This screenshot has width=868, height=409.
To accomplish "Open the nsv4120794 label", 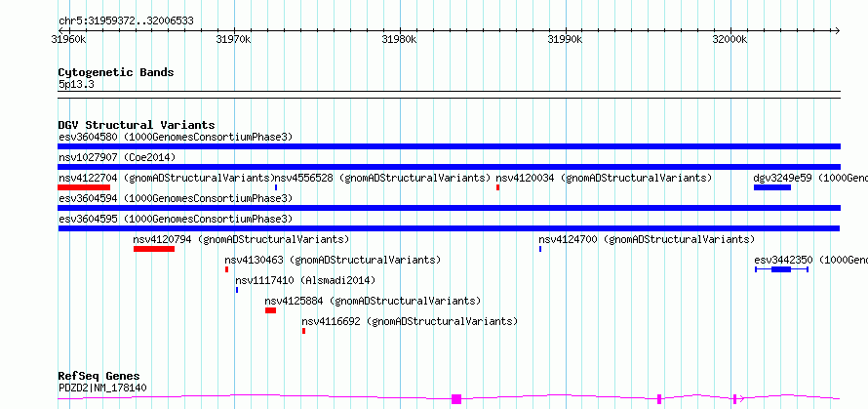I will (241, 239).
